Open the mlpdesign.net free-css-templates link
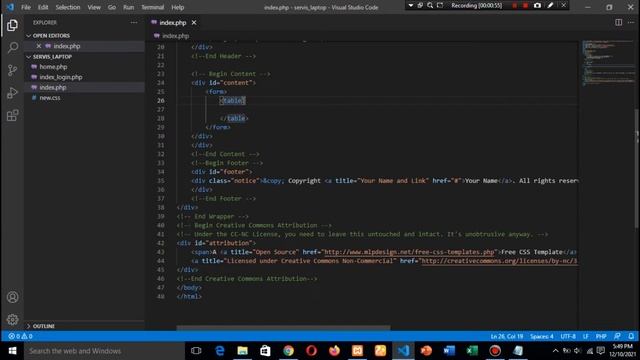Screen dimensions: 640x360 coord(409,252)
